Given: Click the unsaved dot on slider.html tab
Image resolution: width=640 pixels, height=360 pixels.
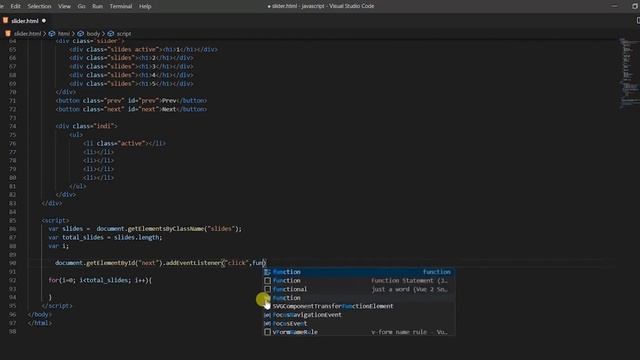Looking at the screenshot, I should pyautogui.click(x=44, y=21).
